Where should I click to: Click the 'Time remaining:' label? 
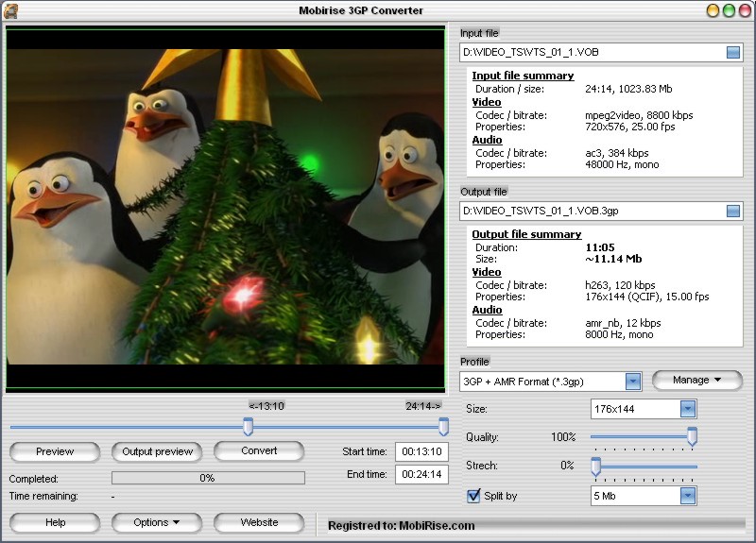[43, 497]
